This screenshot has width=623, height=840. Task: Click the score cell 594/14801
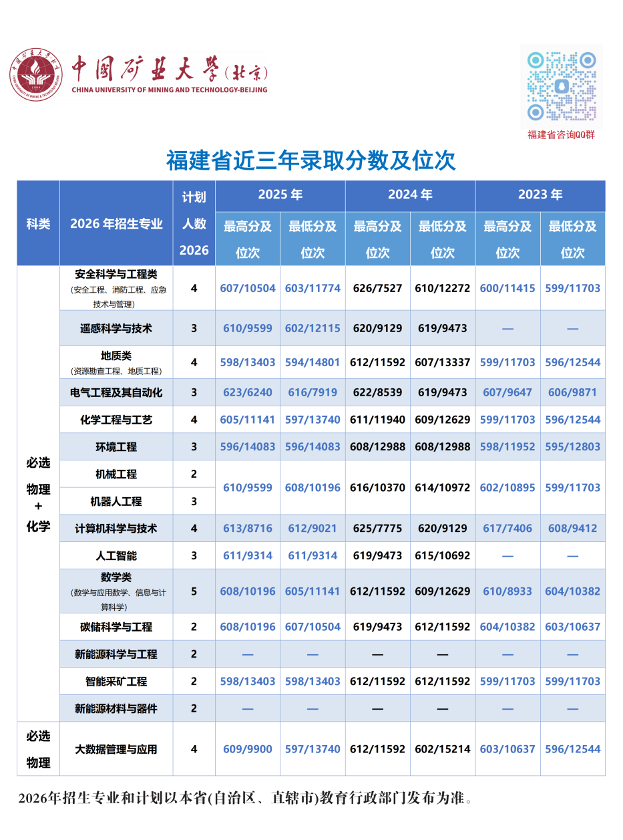pos(313,362)
